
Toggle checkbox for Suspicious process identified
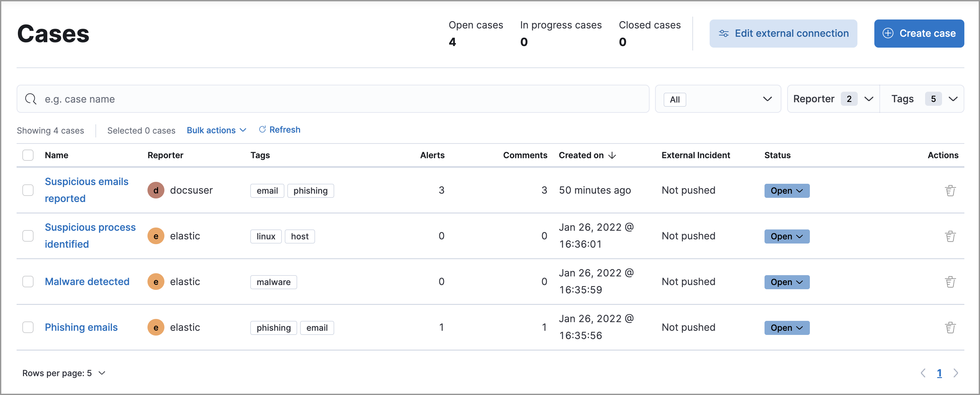28,236
